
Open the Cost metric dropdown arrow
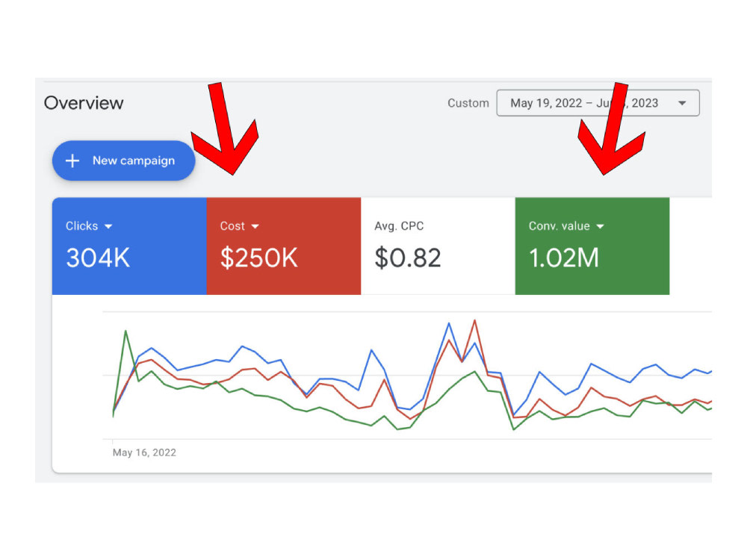255,227
